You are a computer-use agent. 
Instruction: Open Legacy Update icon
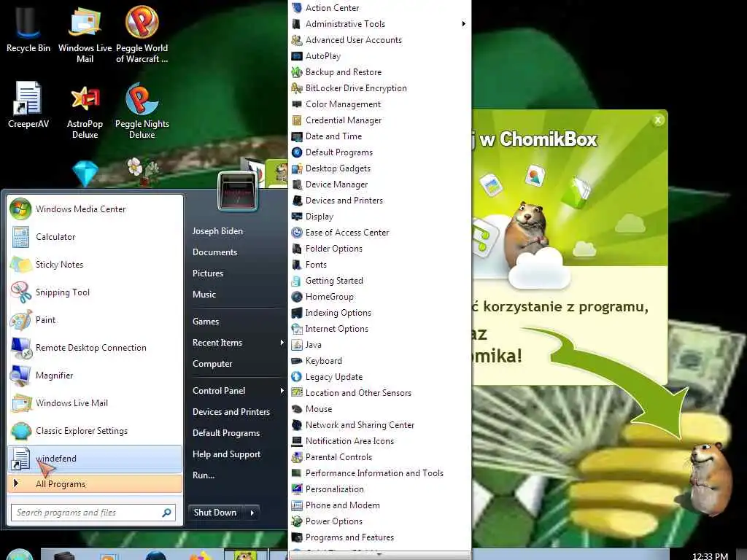click(297, 377)
